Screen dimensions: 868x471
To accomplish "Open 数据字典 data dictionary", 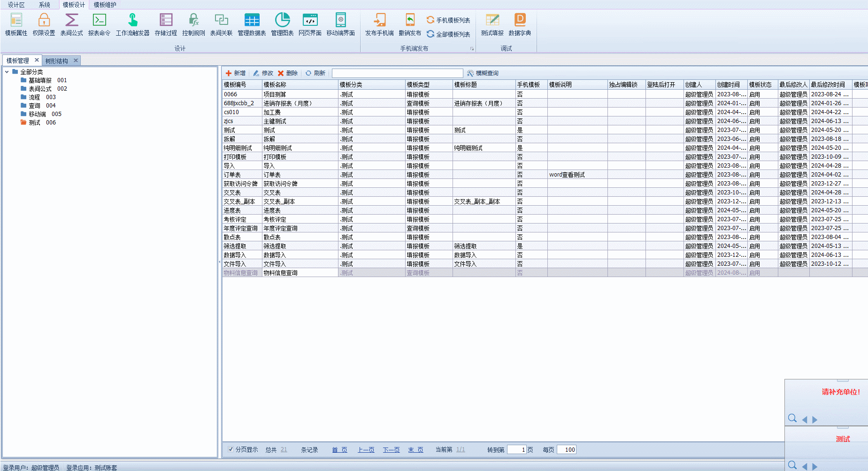I will point(520,24).
